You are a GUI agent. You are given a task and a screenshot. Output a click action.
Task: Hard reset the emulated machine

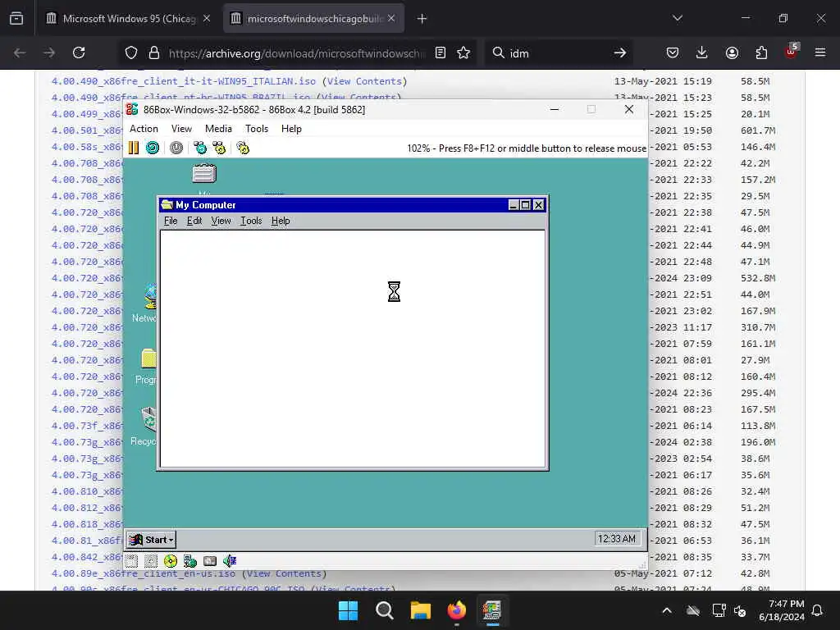[153, 148]
